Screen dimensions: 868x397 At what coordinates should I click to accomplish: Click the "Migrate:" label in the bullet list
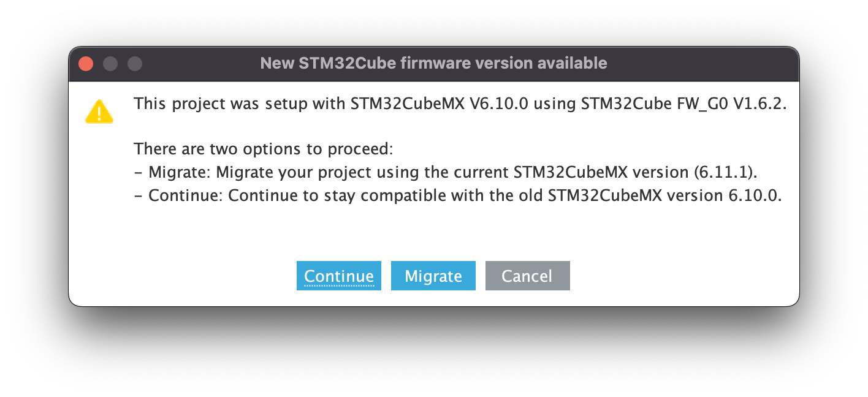click(x=180, y=172)
